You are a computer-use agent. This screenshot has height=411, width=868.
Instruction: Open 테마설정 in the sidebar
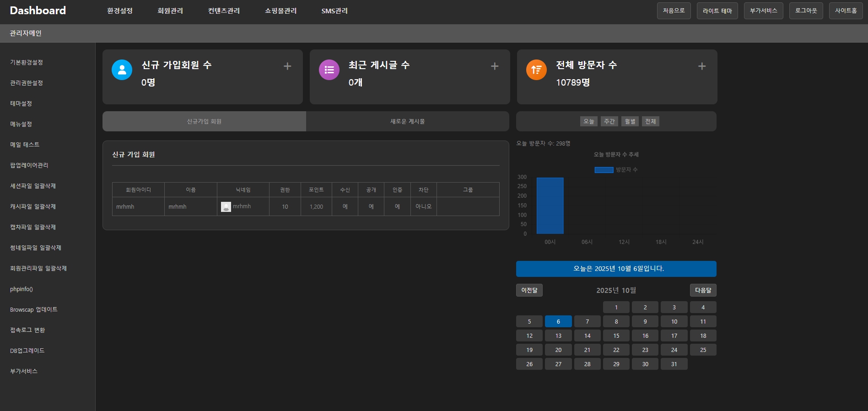tap(21, 103)
